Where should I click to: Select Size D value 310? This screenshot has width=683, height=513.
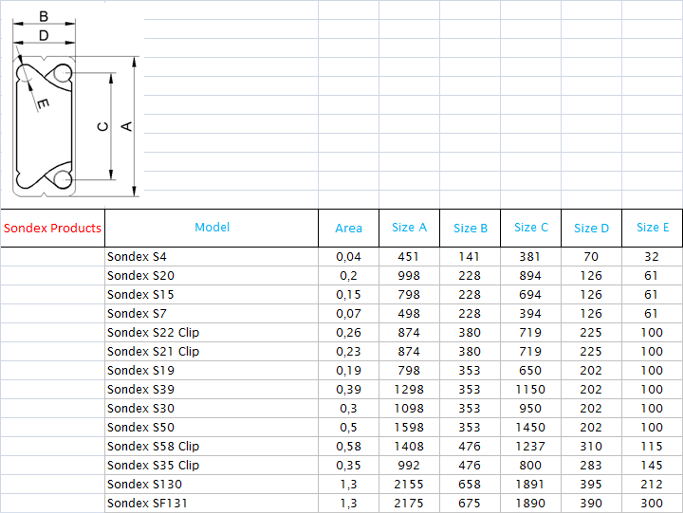coord(591,446)
